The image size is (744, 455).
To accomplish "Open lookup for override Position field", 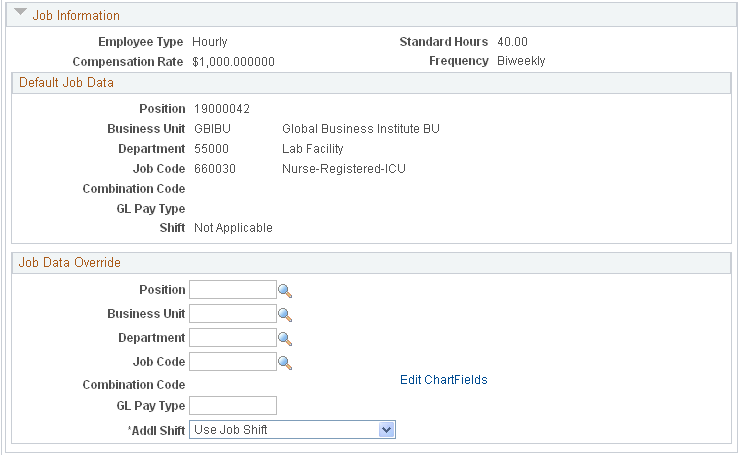I will [x=285, y=291].
